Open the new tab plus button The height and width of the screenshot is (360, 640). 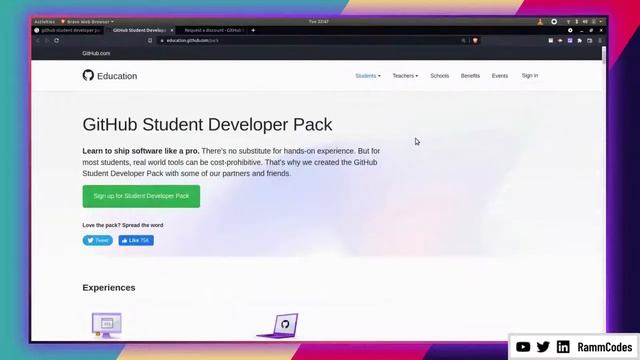point(253,30)
